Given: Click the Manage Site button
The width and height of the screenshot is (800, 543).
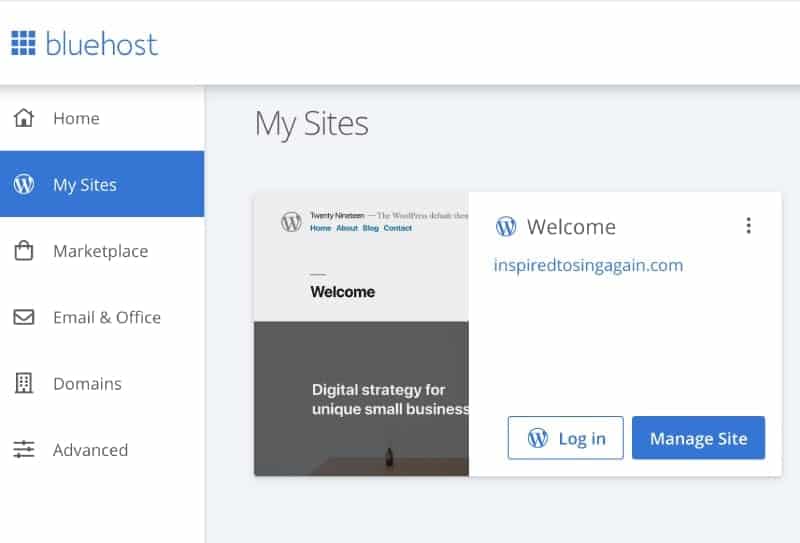Looking at the screenshot, I should (698, 438).
